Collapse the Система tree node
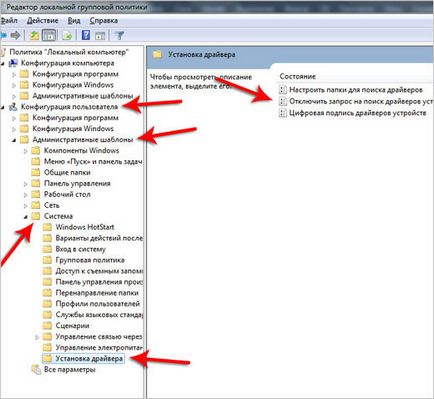 coord(26,217)
